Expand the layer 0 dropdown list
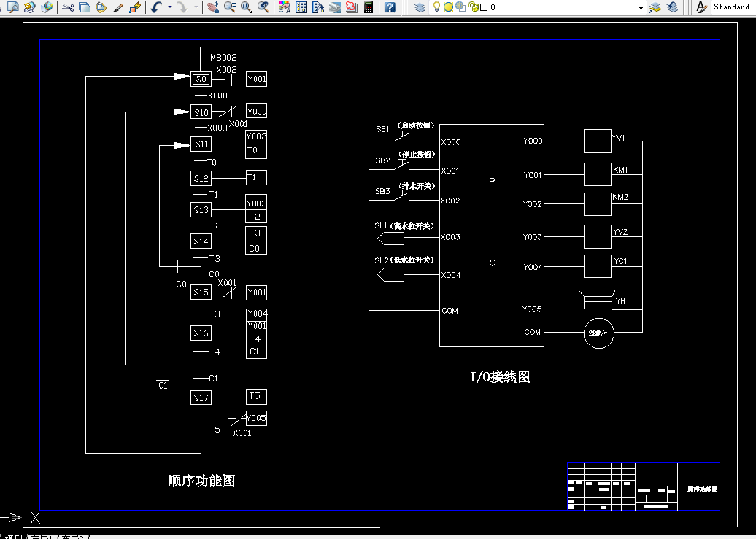The width and height of the screenshot is (756, 539). click(x=641, y=7)
